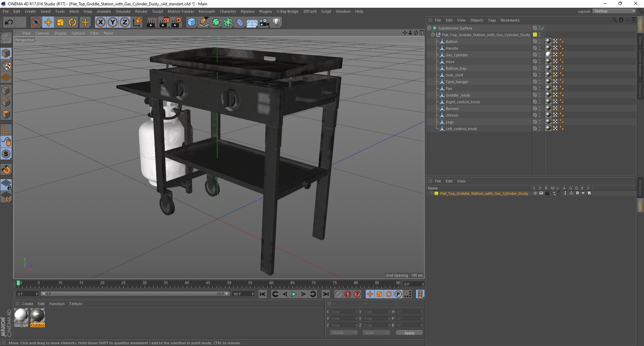Switch to the Attributes tab
Screen dimensions: 644x346
coord(640,188)
